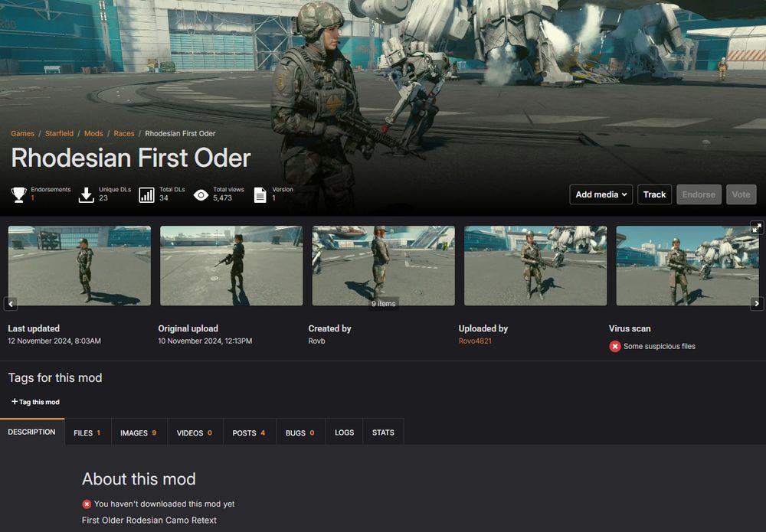This screenshot has height=532, width=766.
Task: Open third thumbnail labeled 9 items
Action: click(384, 266)
